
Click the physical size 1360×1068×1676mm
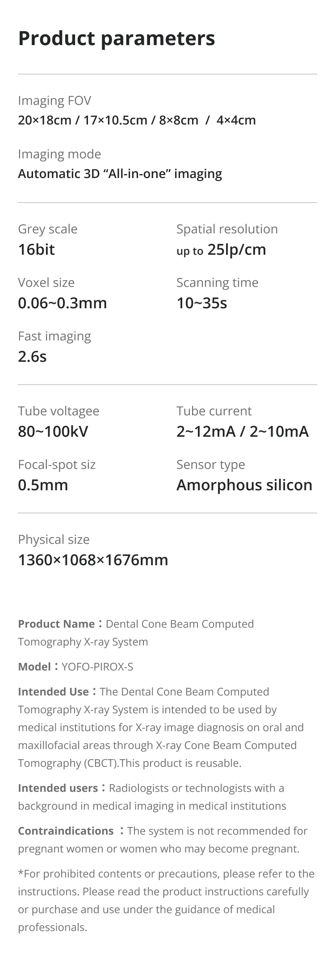(x=93, y=560)
